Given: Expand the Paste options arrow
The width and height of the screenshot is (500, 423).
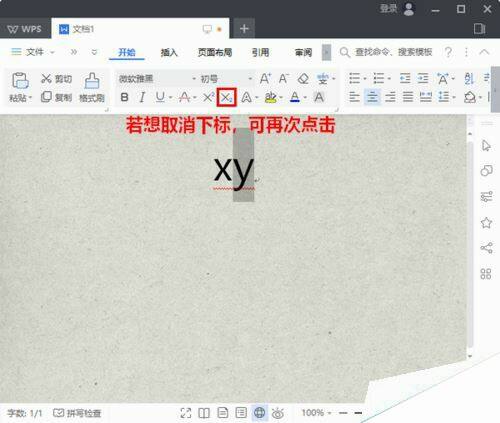Looking at the screenshot, I should click(30, 98).
